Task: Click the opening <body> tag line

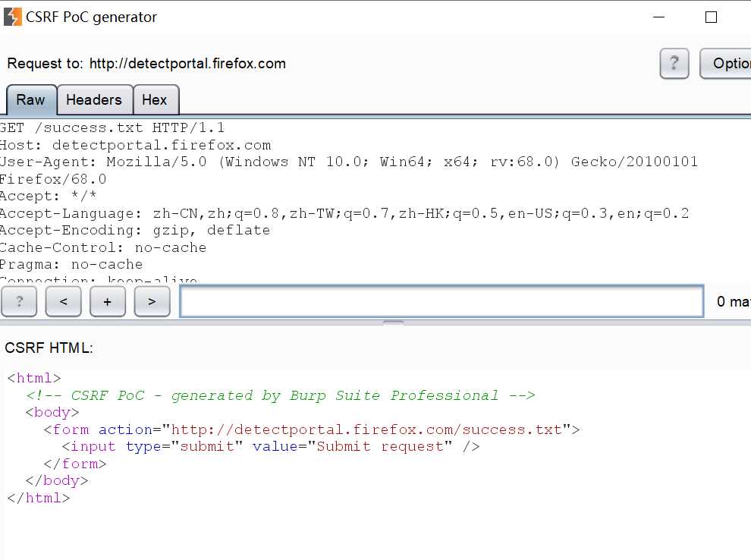Action: coord(52,412)
